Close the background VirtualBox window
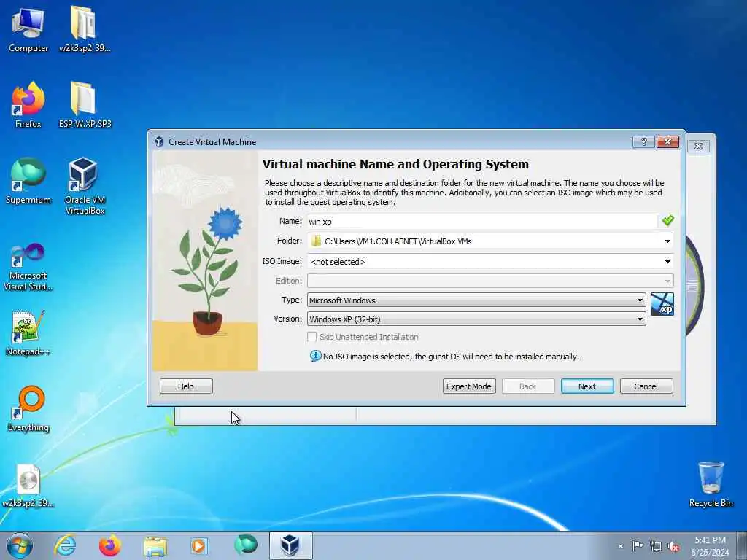Viewport: 747px width, 560px height. 698,146
